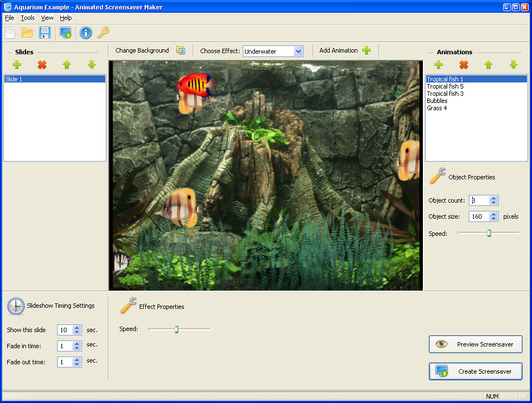Open a project with the folder icon

(x=27, y=33)
